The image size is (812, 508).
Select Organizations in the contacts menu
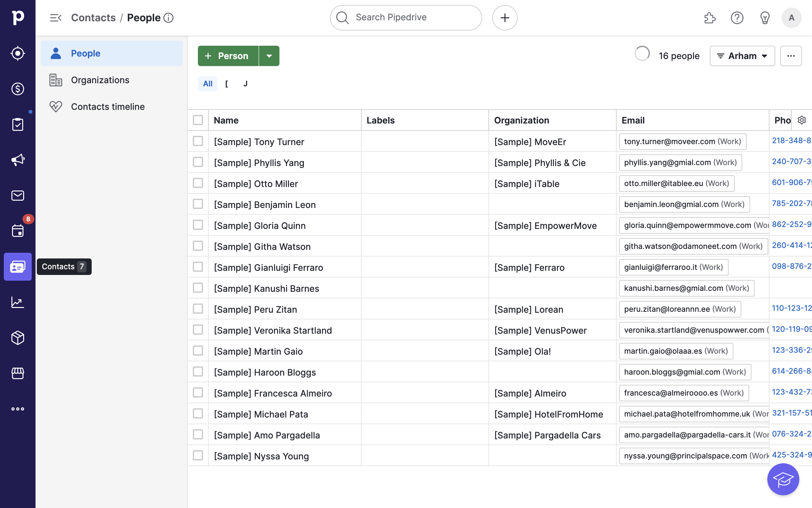(x=112, y=80)
